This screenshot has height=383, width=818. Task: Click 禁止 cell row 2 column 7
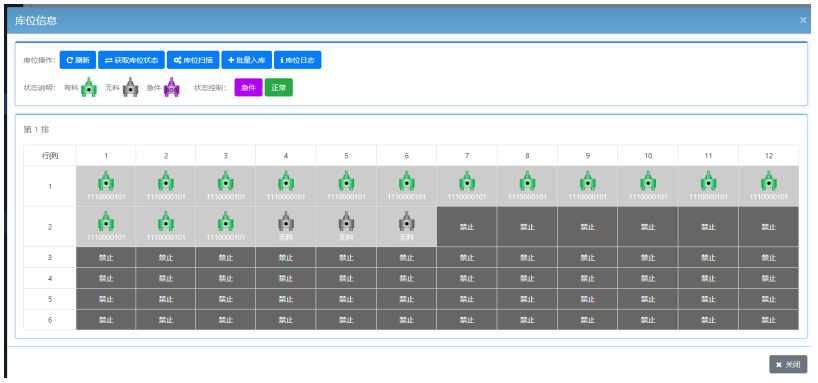[x=467, y=226]
